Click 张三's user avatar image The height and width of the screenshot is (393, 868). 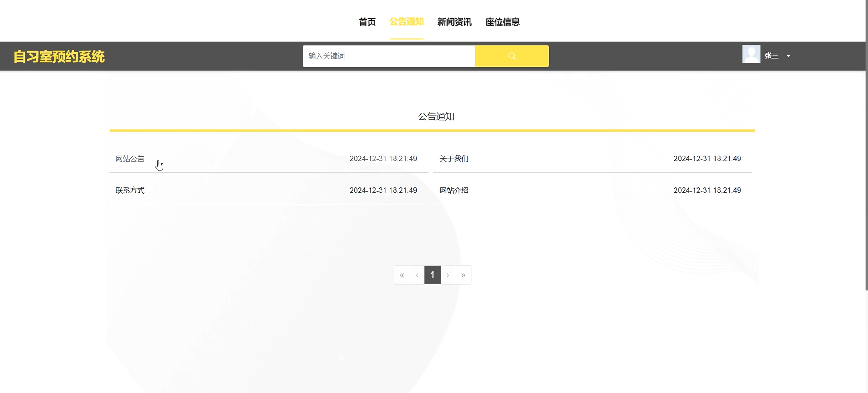click(x=751, y=54)
